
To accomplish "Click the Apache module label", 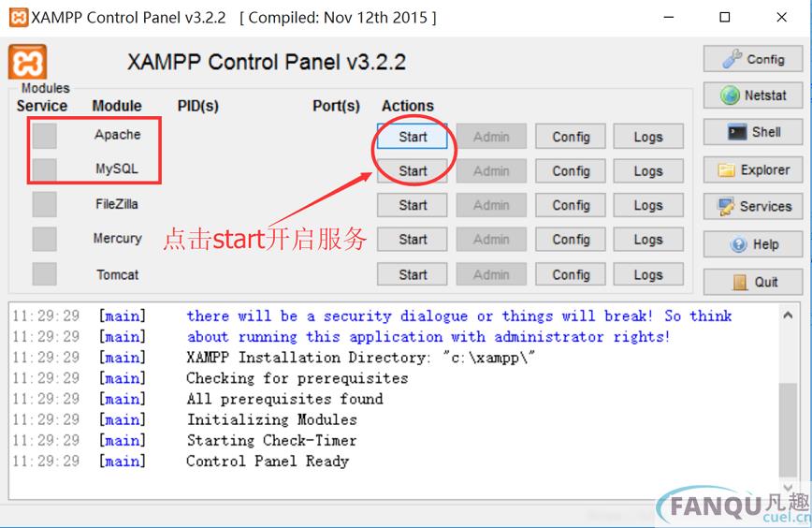I will 118,135.
